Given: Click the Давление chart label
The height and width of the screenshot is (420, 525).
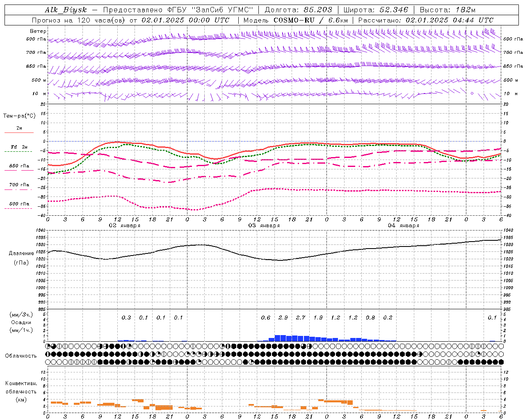Looking at the screenshot, I should pyautogui.click(x=21, y=253).
